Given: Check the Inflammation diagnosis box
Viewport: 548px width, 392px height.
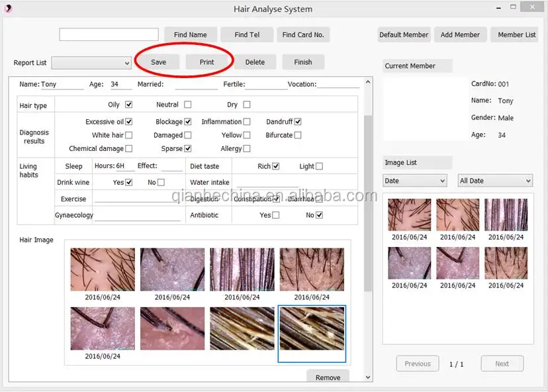Looking at the screenshot, I should [x=247, y=121].
